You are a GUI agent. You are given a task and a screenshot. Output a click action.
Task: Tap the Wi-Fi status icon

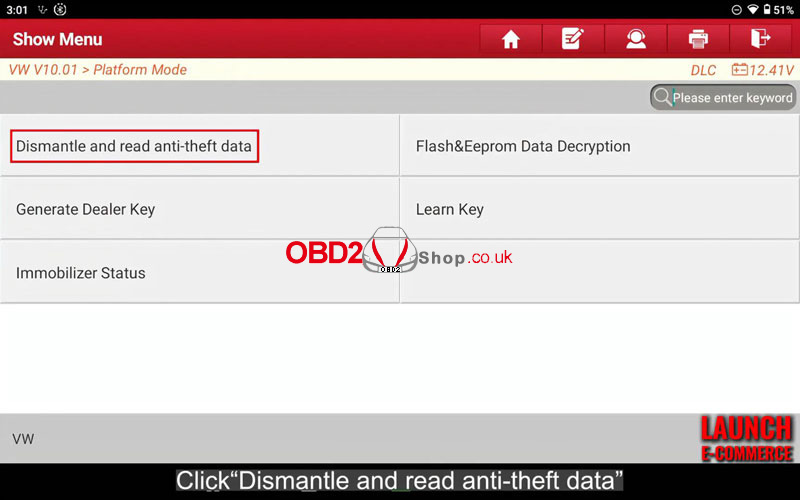coord(753,10)
